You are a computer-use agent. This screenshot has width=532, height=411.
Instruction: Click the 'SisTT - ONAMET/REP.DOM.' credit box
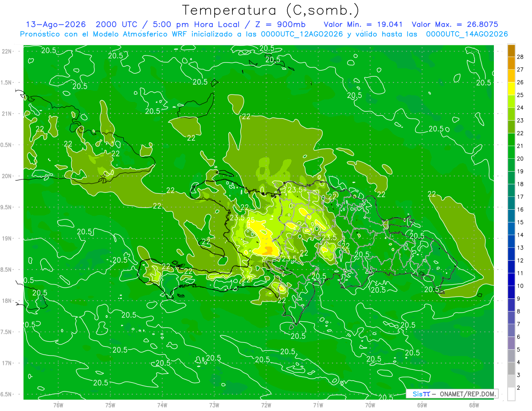[x=452, y=394]
